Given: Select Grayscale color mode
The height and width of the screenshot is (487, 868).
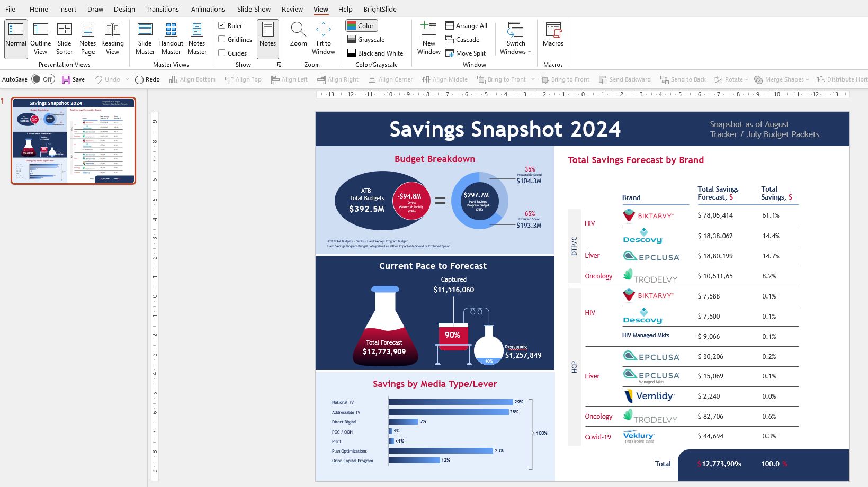Looking at the screenshot, I should (365, 39).
